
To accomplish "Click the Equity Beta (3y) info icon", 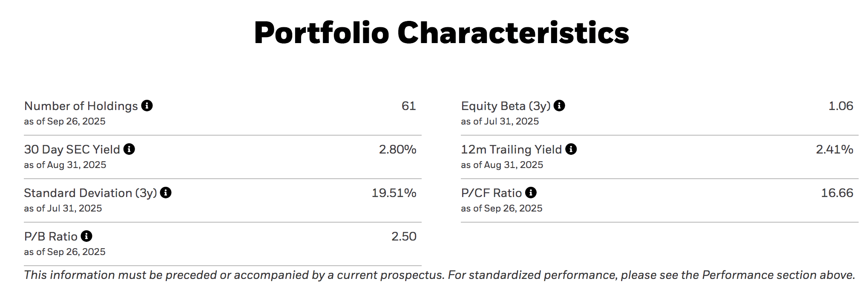I will (559, 105).
